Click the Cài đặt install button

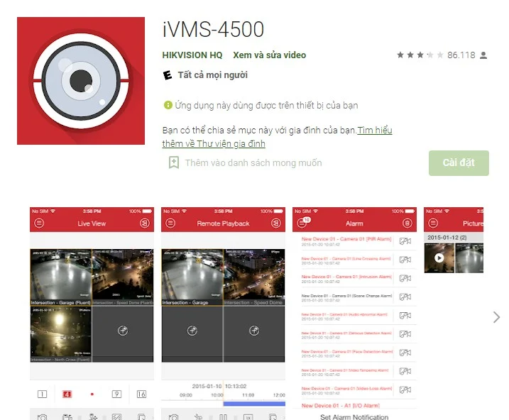(459, 162)
